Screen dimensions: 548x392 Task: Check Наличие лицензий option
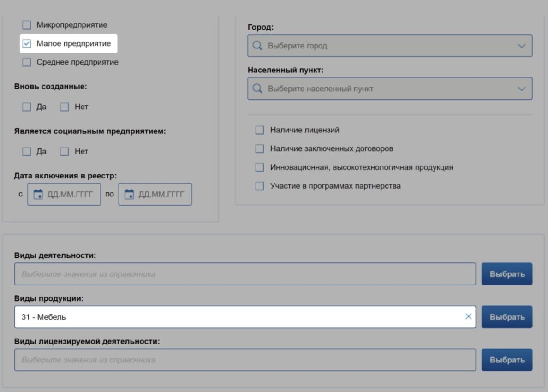point(260,130)
